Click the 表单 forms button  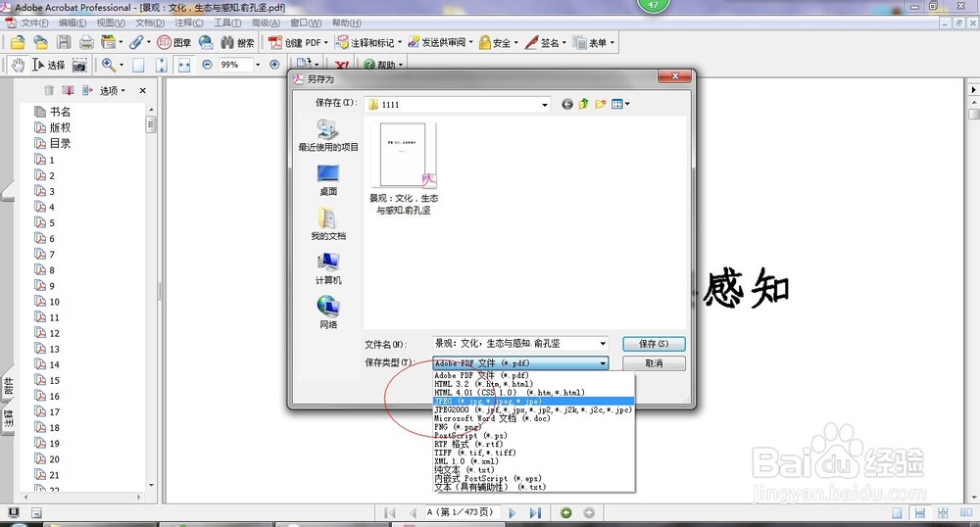(594, 42)
